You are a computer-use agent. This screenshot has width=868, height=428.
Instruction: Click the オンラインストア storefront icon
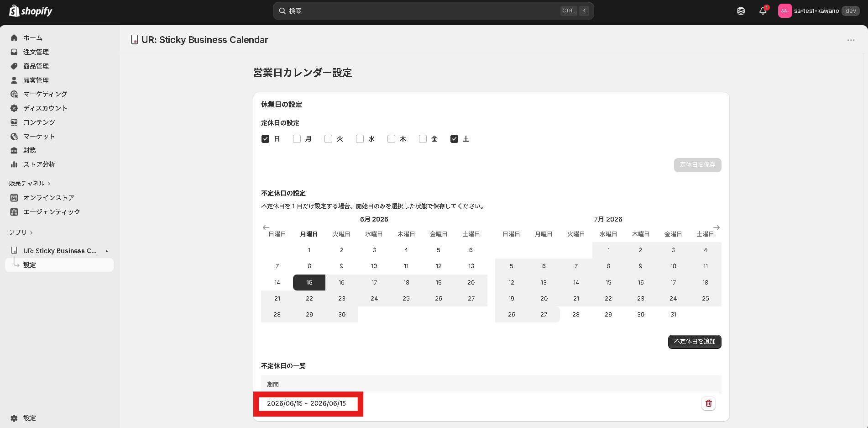14,198
